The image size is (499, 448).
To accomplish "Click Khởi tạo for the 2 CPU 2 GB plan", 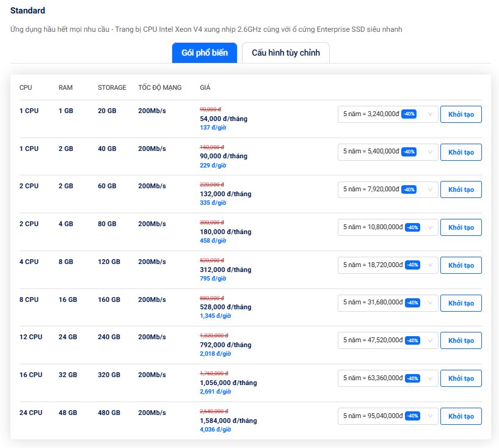I will tap(461, 189).
